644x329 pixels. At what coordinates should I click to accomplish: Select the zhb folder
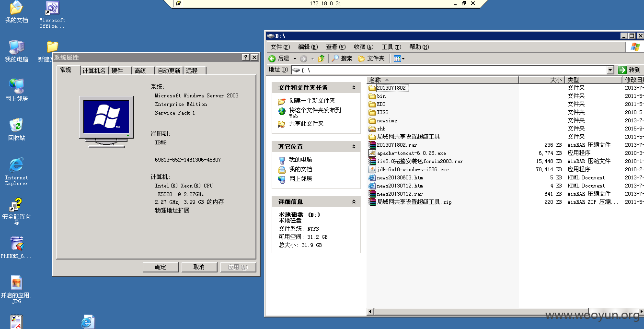377,129
